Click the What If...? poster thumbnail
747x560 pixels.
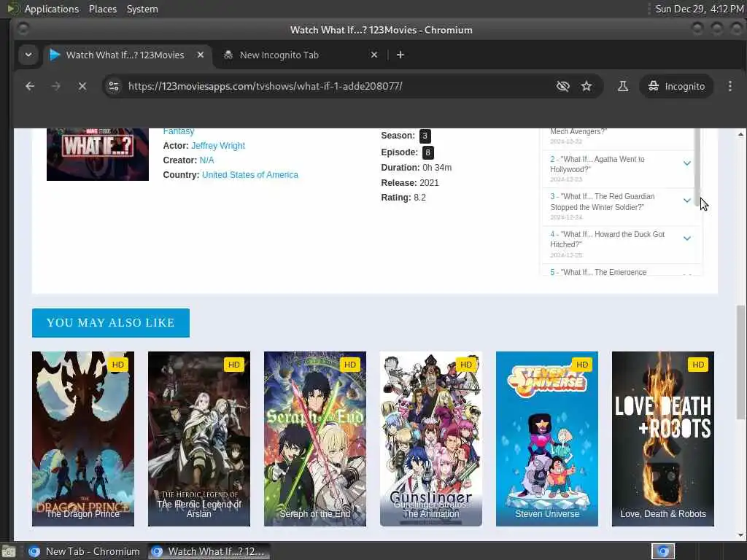click(x=97, y=154)
